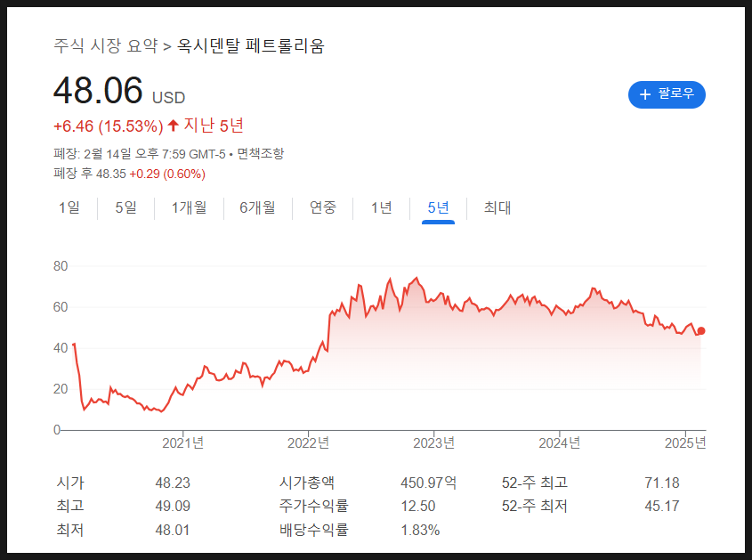Click the 2023년 axis label
The image size is (752, 560).
click(434, 442)
